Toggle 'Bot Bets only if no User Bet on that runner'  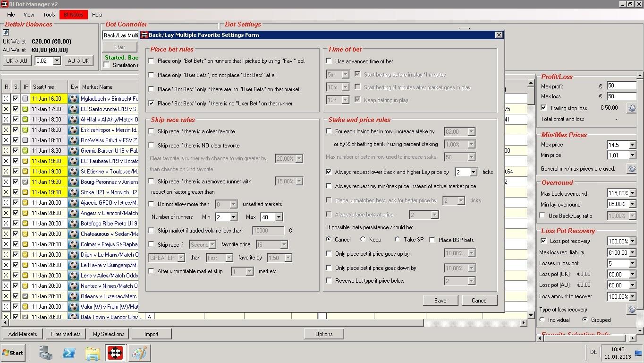click(151, 103)
